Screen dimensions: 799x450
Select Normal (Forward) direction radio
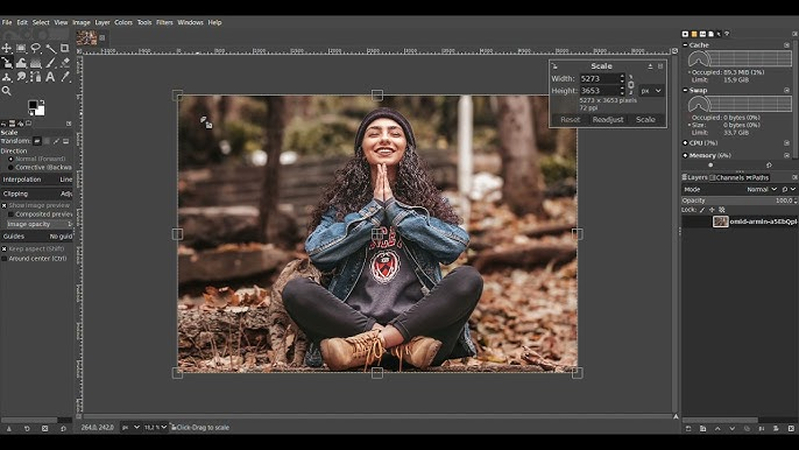click(x=11, y=159)
